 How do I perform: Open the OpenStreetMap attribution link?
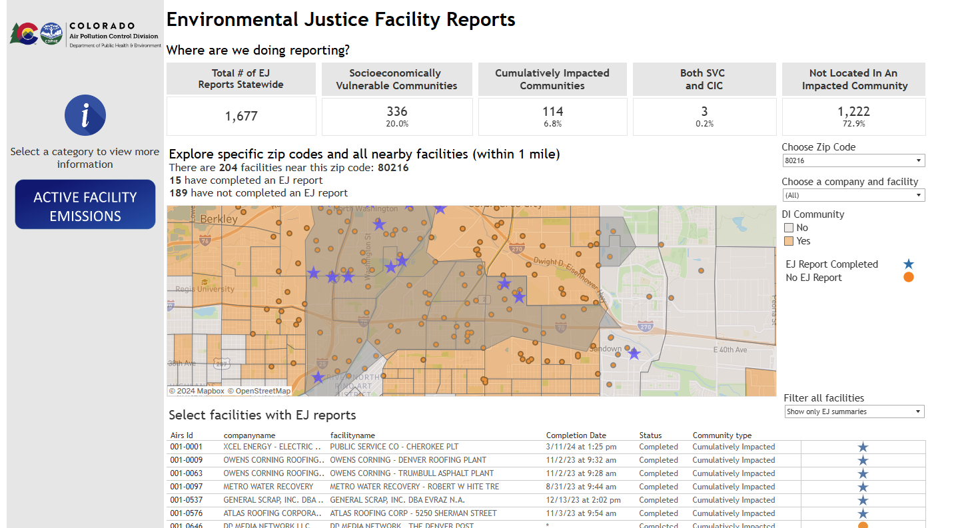pos(262,391)
